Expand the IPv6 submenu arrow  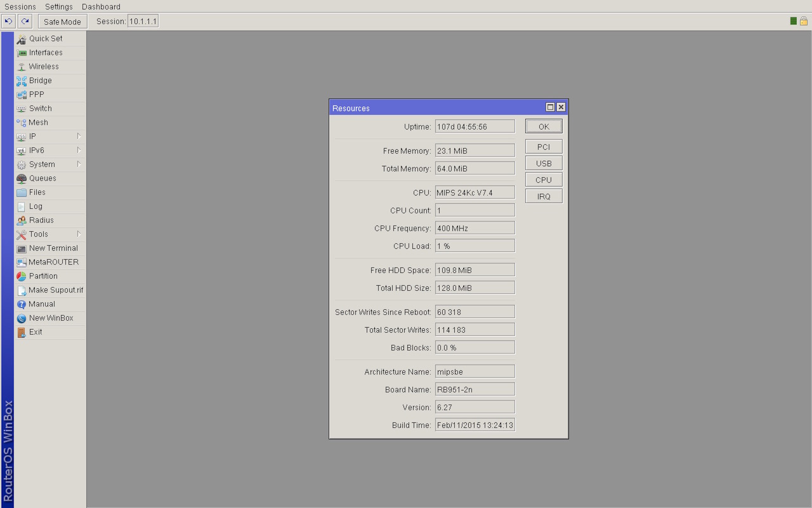pyautogui.click(x=79, y=150)
